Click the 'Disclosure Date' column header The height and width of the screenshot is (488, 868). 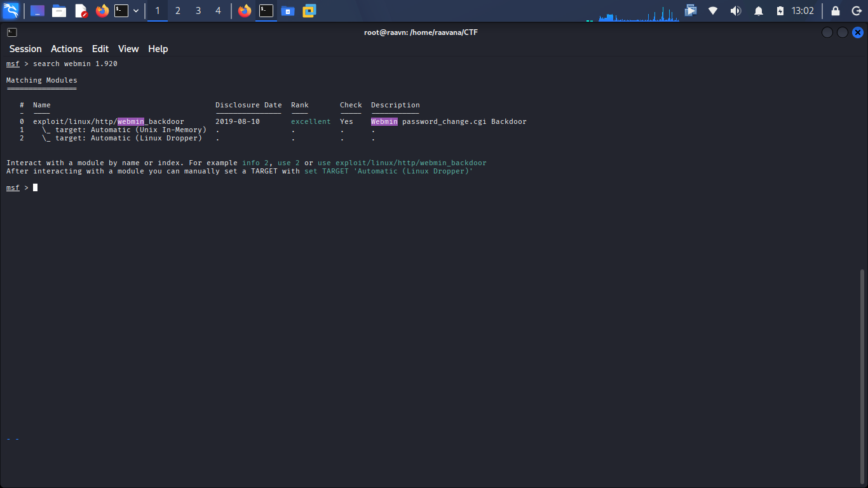248,105
